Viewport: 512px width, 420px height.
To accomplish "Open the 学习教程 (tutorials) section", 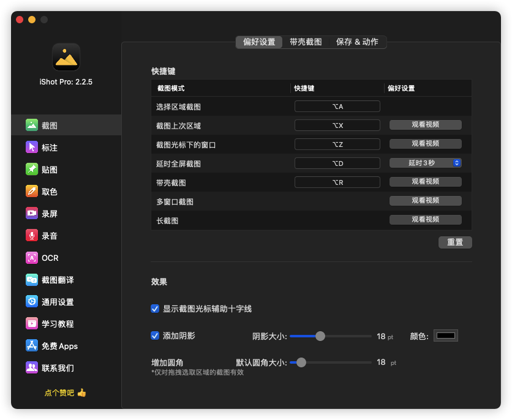I will [49, 324].
